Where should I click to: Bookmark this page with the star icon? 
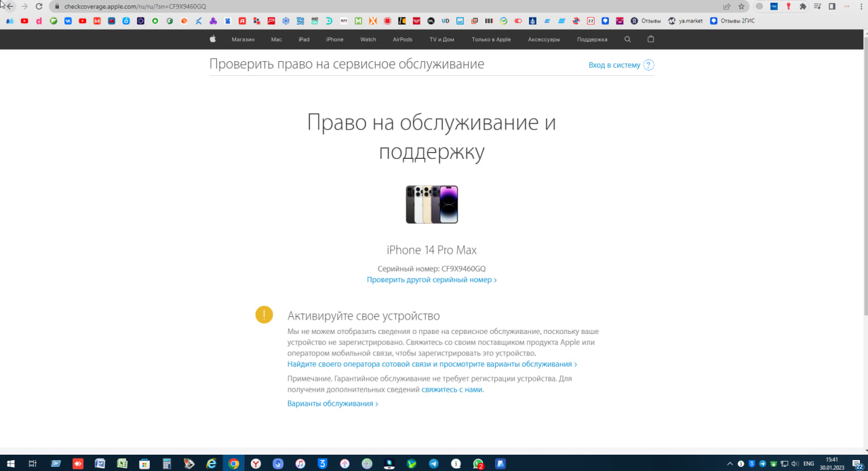741,6
